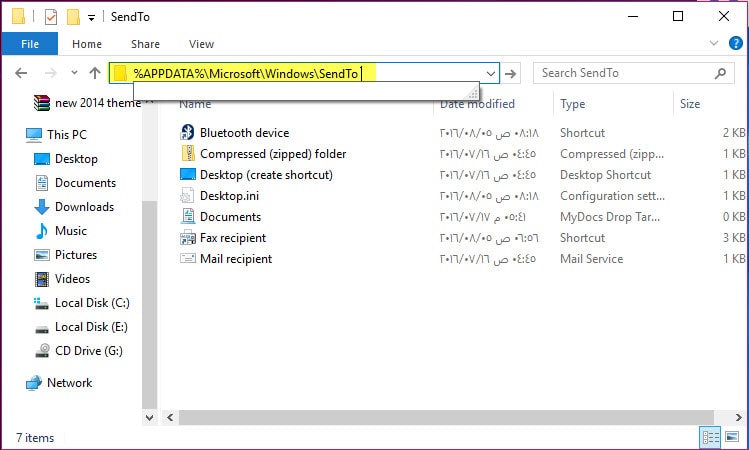Viewport: 749px width, 450px height.
Task: Select the Desktop (create shortcut) icon
Action: (187, 174)
